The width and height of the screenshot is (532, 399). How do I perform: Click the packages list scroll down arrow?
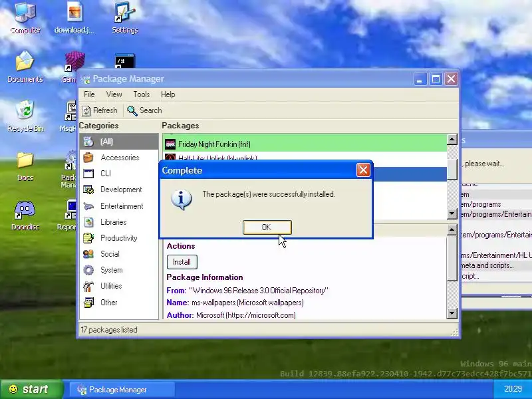452,213
